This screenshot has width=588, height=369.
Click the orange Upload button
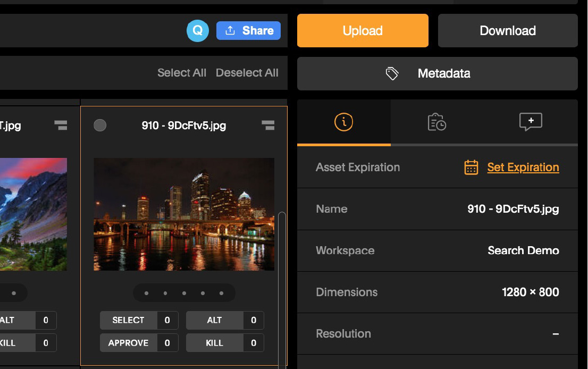click(x=363, y=31)
